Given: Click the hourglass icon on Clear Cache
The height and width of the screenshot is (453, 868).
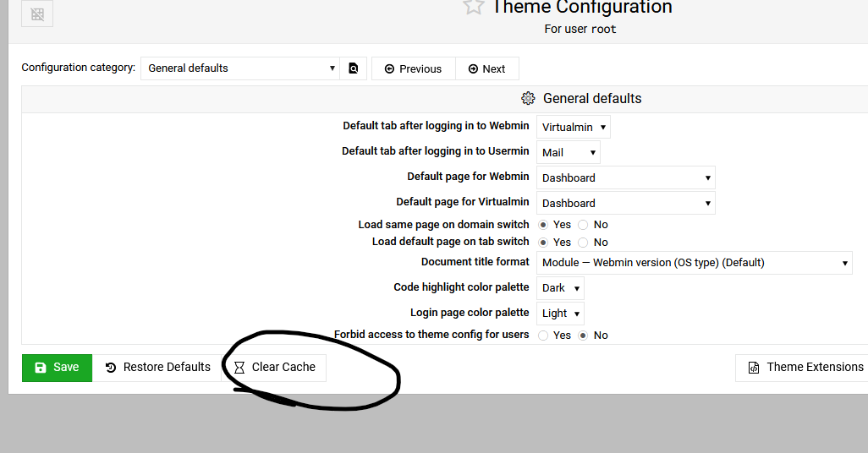Looking at the screenshot, I should [x=239, y=368].
